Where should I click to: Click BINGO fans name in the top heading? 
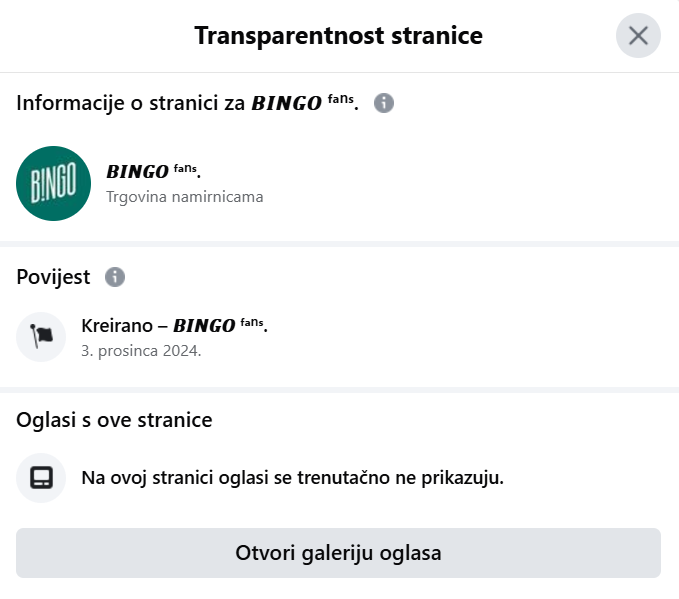tap(303, 103)
